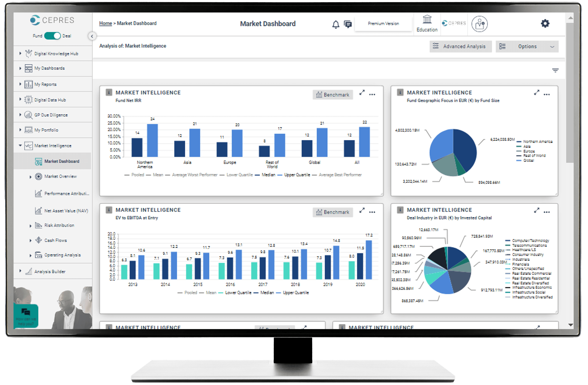Click Benchmark on Fund Net IRR card
The height and width of the screenshot is (385, 588).
tap(333, 95)
